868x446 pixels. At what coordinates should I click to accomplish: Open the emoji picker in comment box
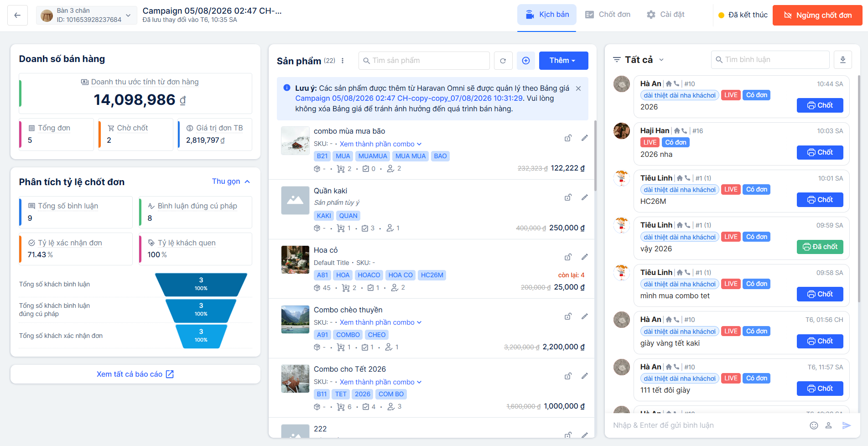pos(814,425)
